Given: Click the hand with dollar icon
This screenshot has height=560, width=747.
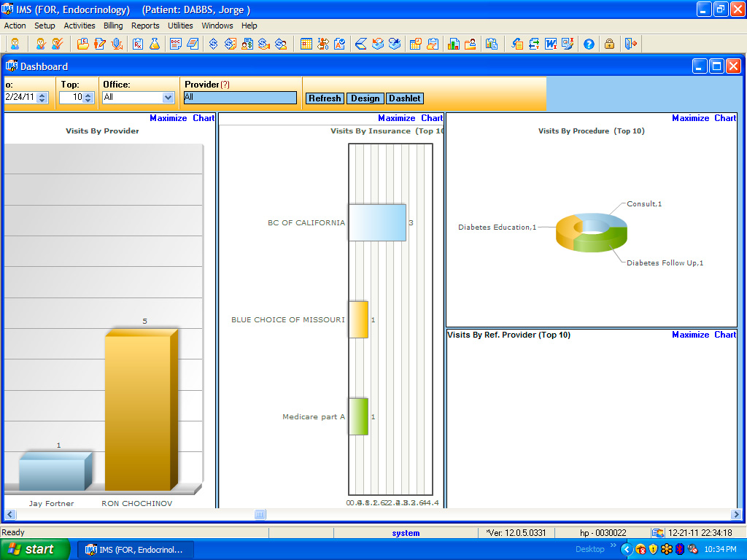Looking at the screenshot, I should (264, 44).
